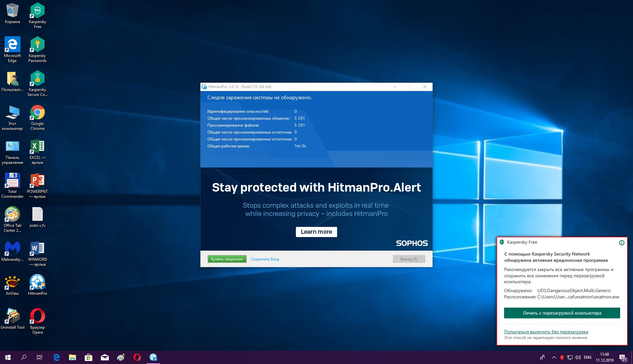The width and height of the screenshot is (633, 364).
Task: Click the Kaspersky Free info icon
Action: (x=621, y=243)
